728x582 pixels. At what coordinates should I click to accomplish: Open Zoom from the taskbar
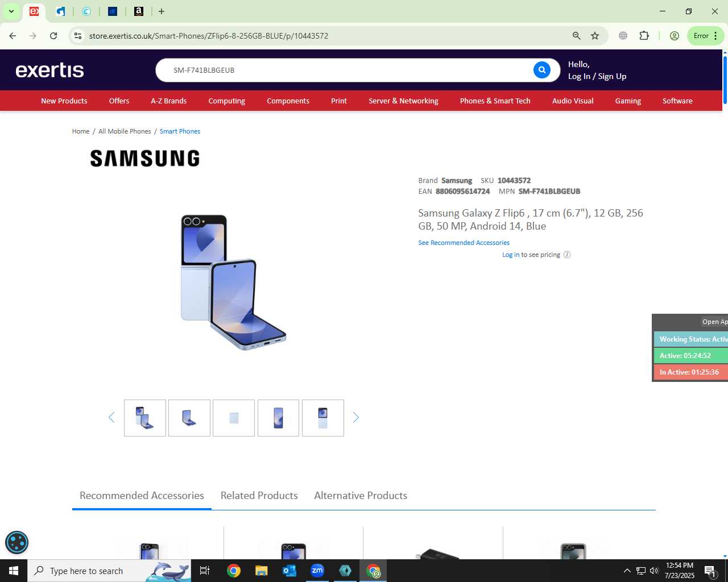coord(317,571)
